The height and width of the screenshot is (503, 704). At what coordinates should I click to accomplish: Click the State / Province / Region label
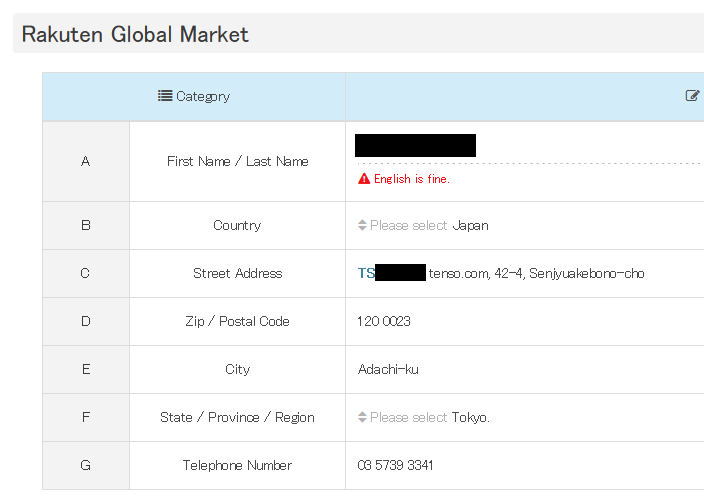click(238, 417)
